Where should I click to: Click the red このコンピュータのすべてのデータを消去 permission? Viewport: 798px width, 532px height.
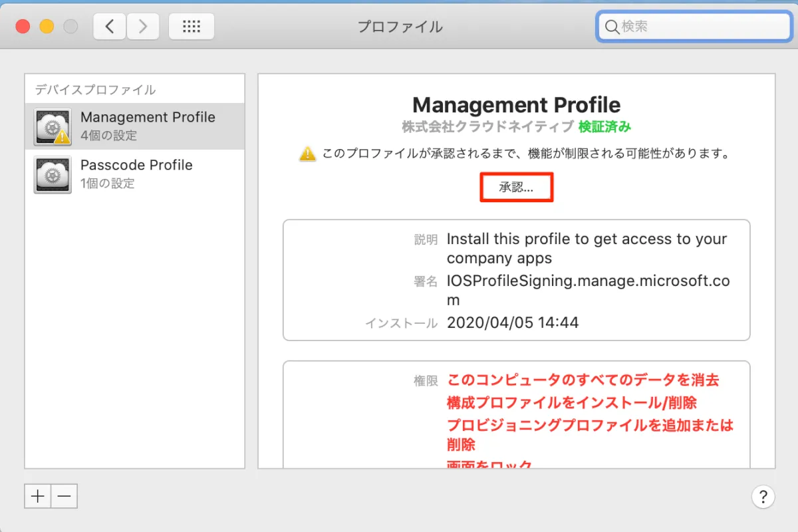click(583, 380)
